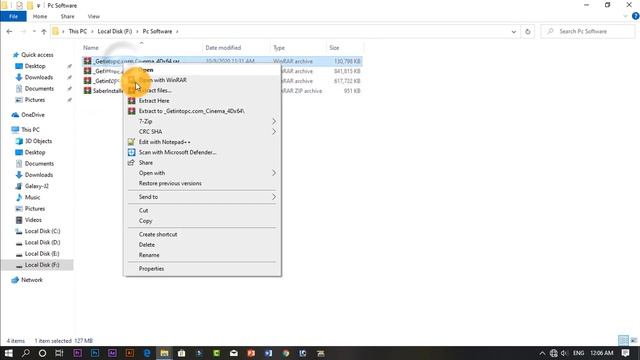Choose Extract Here from context menu

click(154, 100)
